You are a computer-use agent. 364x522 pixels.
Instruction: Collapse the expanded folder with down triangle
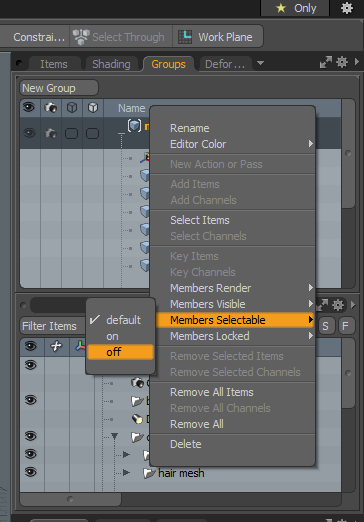(114, 436)
